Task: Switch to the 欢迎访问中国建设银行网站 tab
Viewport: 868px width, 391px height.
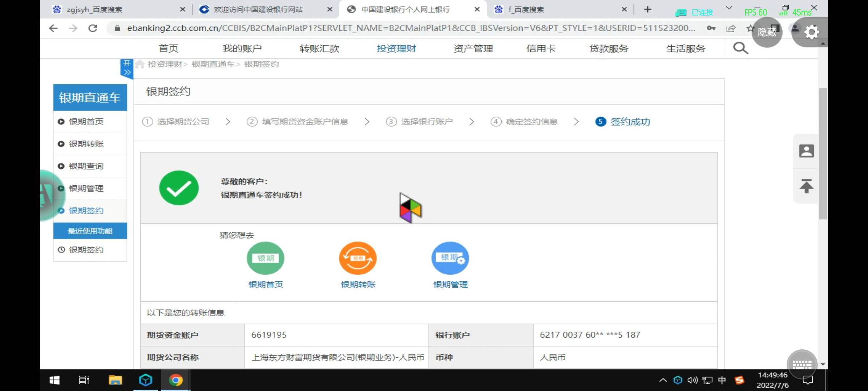Action: 258,9
